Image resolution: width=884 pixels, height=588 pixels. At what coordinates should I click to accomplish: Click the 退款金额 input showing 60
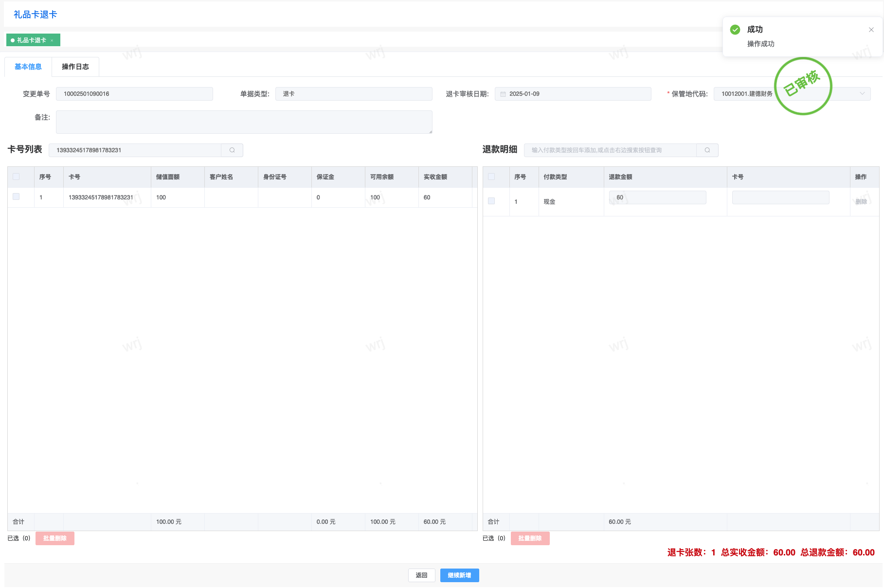[657, 197]
